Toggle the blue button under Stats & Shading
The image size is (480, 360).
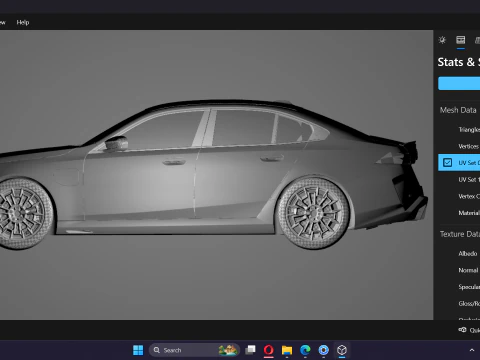click(x=459, y=83)
